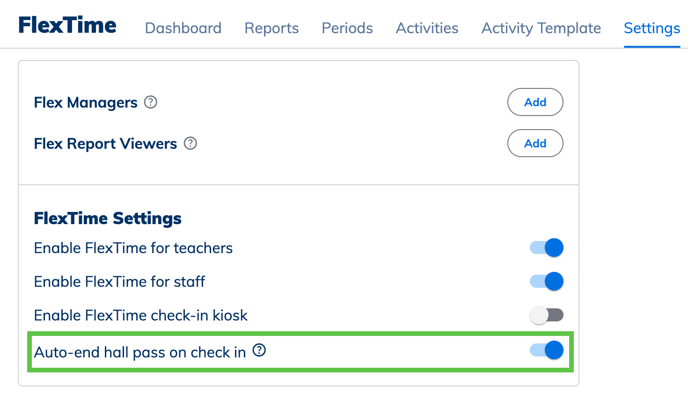Image resolution: width=688 pixels, height=393 pixels.
Task: Open the Dashboard tab
Action: [183, 28]
